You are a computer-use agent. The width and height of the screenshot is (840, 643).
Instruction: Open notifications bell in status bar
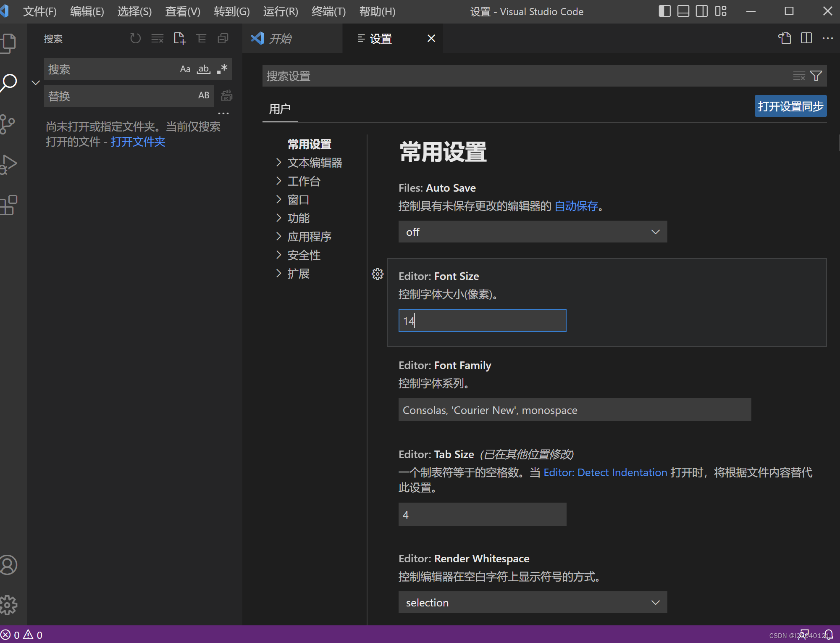(x=829, y=635)
